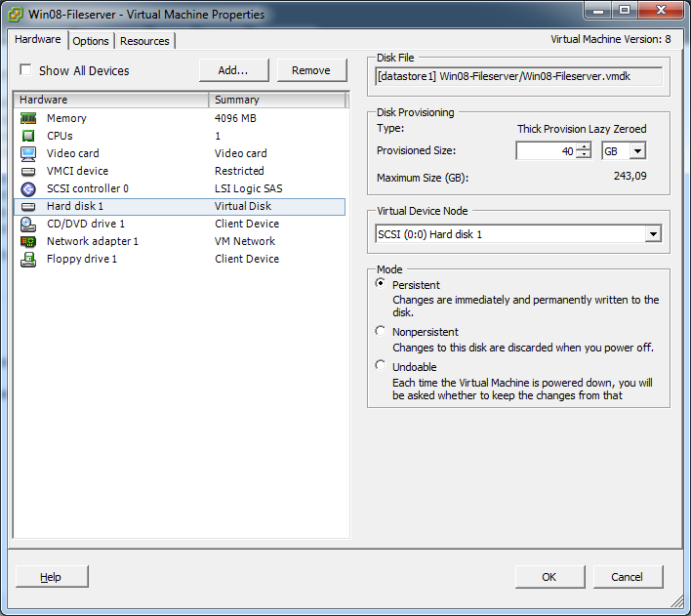Viewport: 691px width, 616px height.
Task: Click the Network adapter 1 icon
Action: (x=28, y=241)
